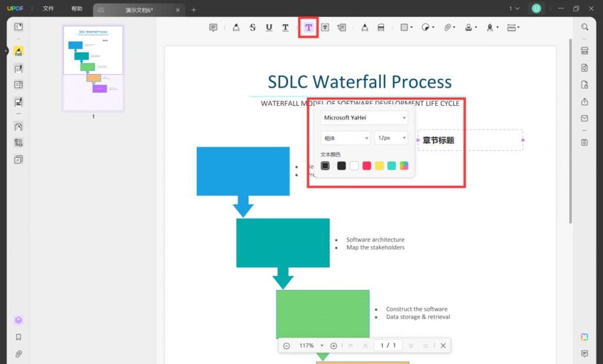Zoom in with the plus button
This screenshot has height=364, width=603.
pyautogui.click(x=334, y=346)
